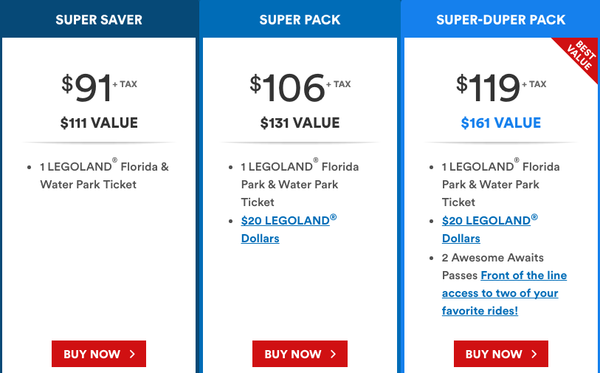Click the chevron icon on Super Pack's Buy Now

tap(333, 354)
